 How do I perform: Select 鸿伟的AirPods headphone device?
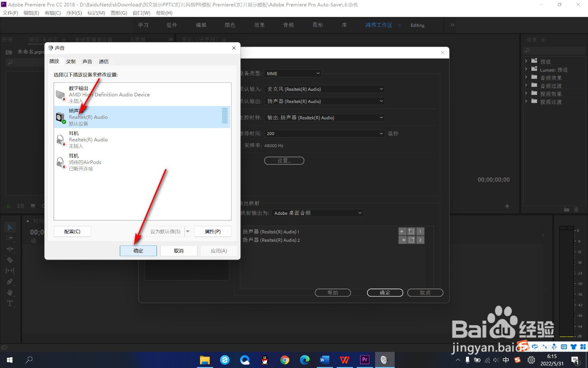142,162
